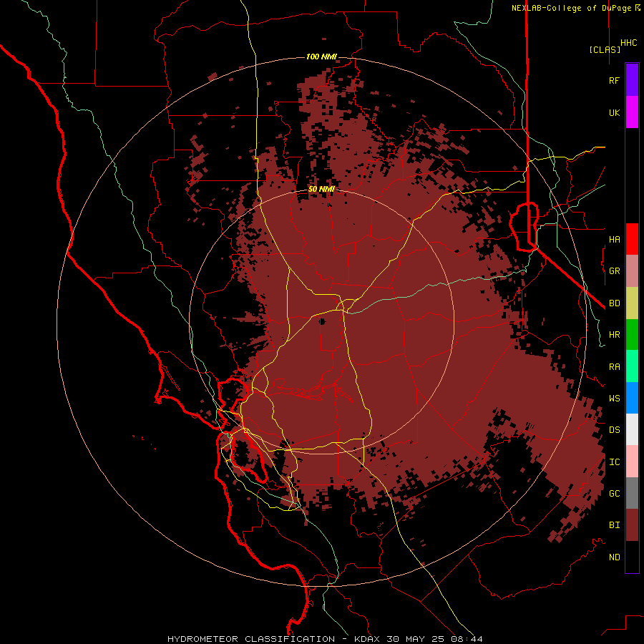Click the ND legend label
Screen dimensions: 644x644
[615, 557]
